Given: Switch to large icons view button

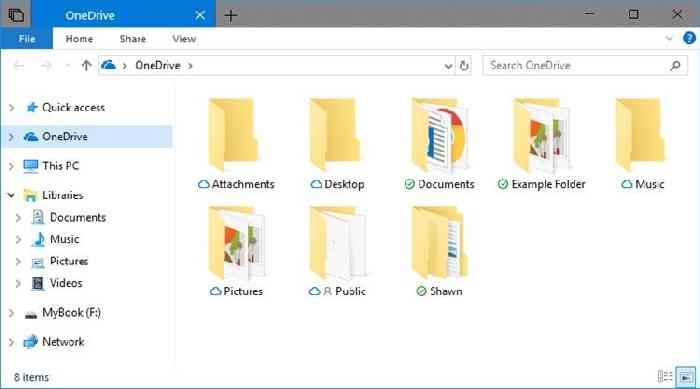Looking at the screenshot, I should 686,376.
